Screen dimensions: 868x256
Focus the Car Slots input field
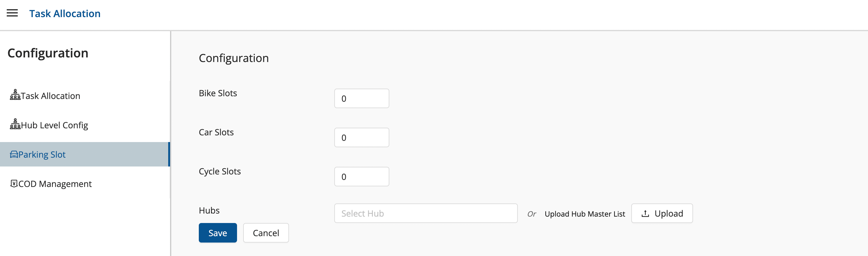tap(361, 137)
